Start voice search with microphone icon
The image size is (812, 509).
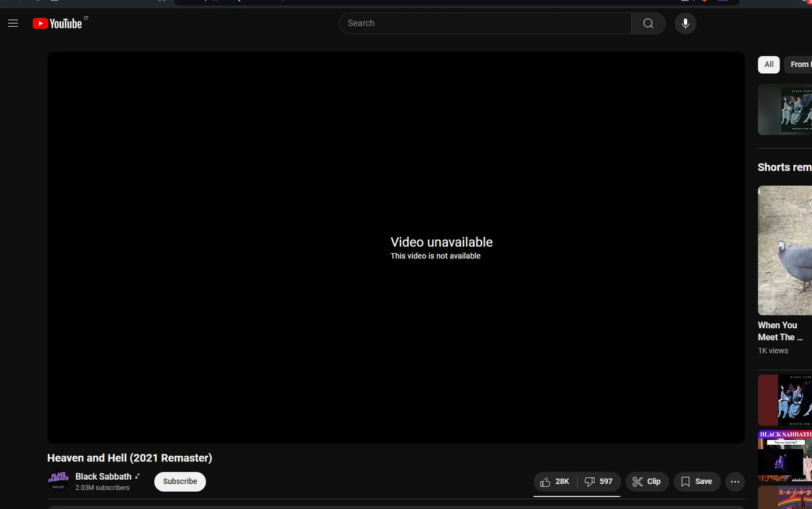pos(685,24)
